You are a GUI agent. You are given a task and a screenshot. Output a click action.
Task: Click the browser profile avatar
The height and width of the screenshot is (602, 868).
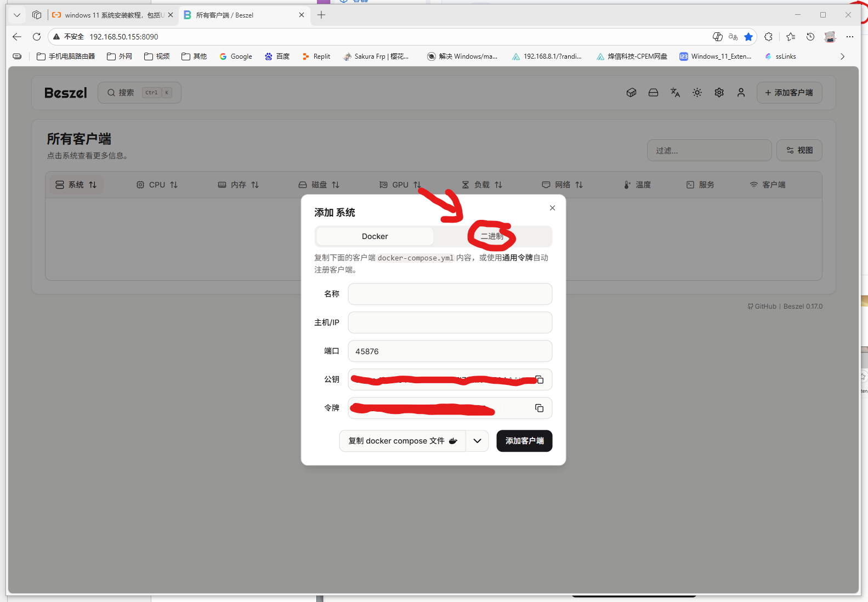coord(830,37)
